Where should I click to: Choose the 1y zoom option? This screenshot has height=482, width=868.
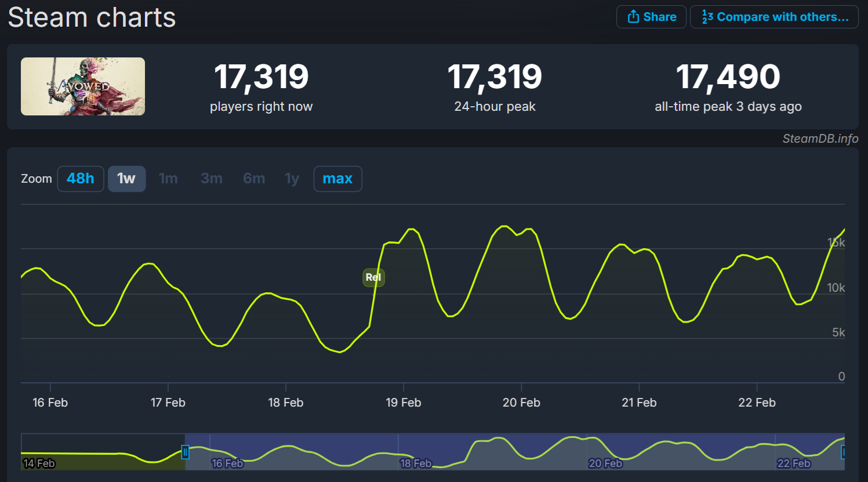point(292,179)
